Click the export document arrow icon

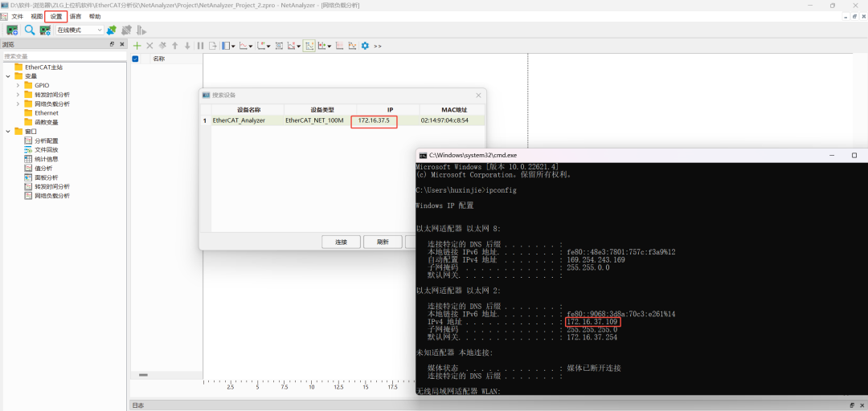[212, 46]
